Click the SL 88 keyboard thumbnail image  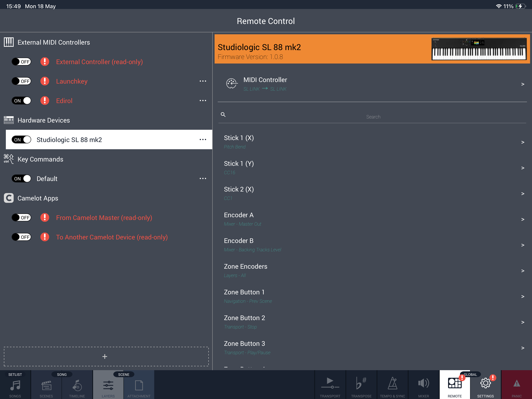click(479, 49)
